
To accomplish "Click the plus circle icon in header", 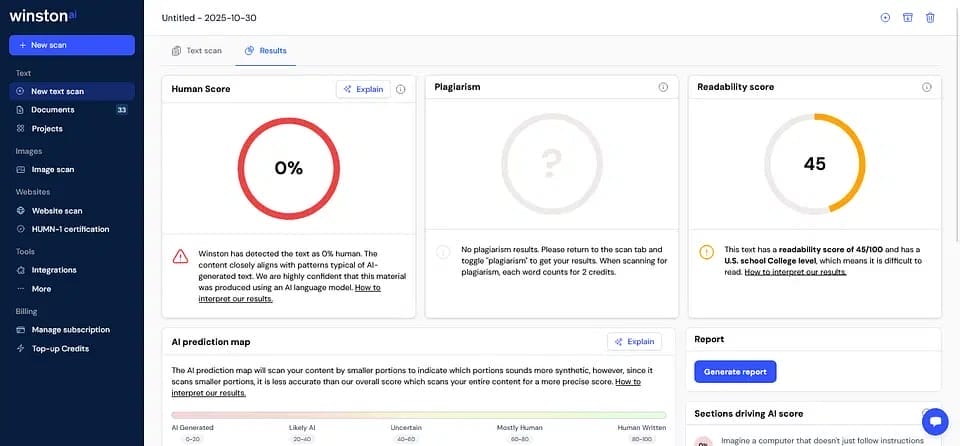I will pyautogui.click(x=885, y=17).
